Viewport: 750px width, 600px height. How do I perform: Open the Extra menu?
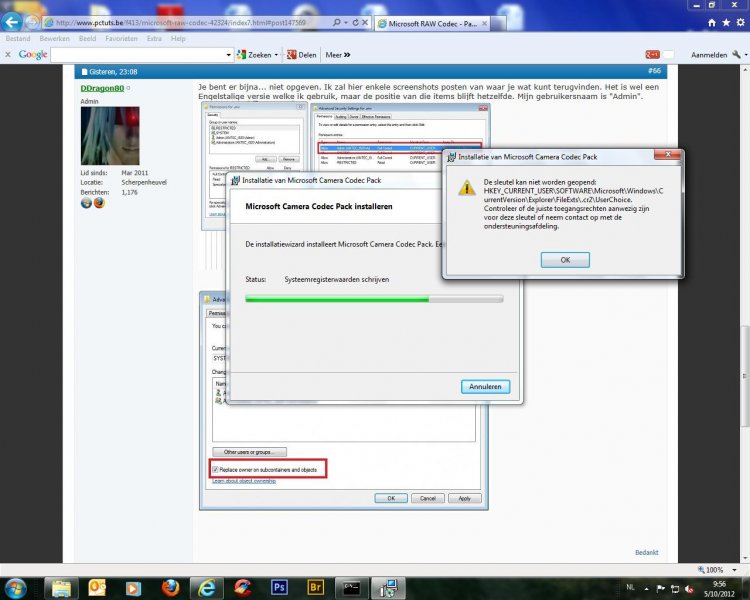click(x=153, y=38)
